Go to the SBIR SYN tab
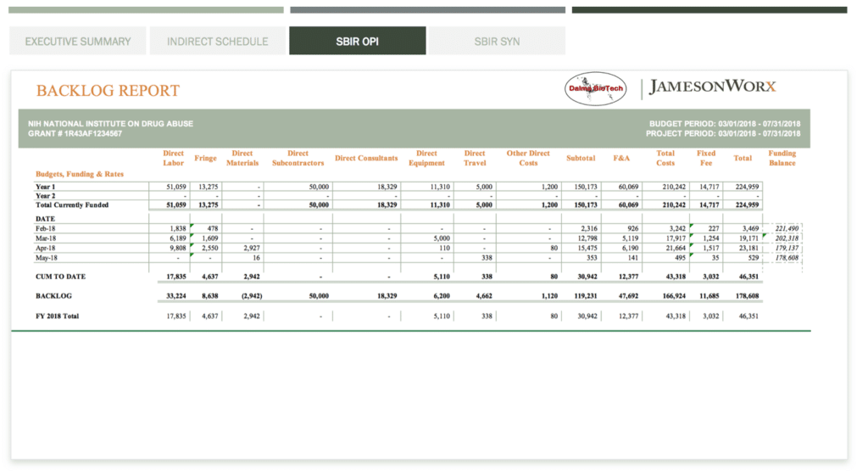868x476 pixels. [497, 41]
